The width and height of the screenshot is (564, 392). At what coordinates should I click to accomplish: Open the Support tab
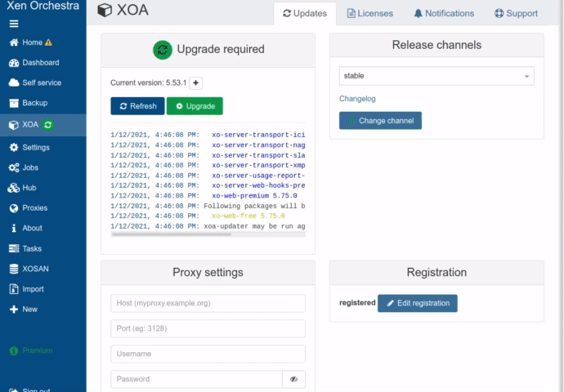[516, 14]
